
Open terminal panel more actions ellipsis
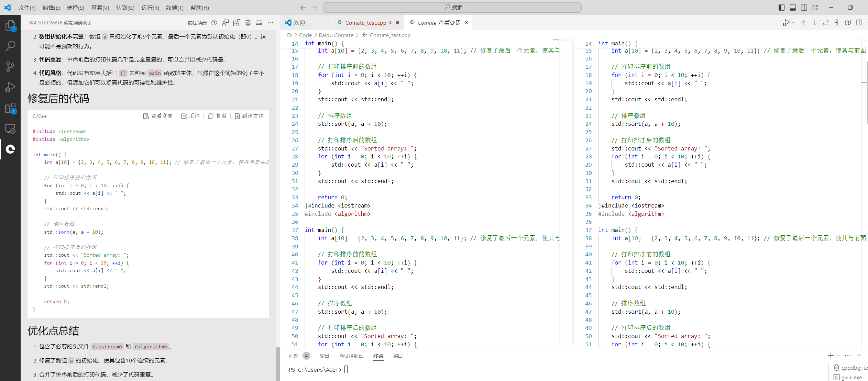(x=848, y=355)
